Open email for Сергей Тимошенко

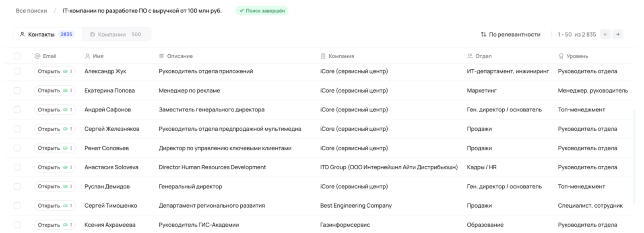click(55, 206)
